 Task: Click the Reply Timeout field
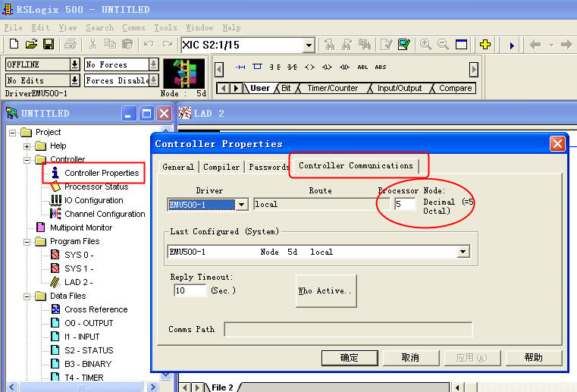(190, 290)
